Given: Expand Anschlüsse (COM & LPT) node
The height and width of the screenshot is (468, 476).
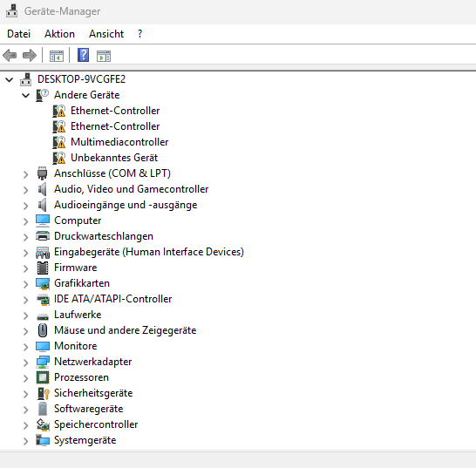Looking at the screenshot, I should coord(26,174).
